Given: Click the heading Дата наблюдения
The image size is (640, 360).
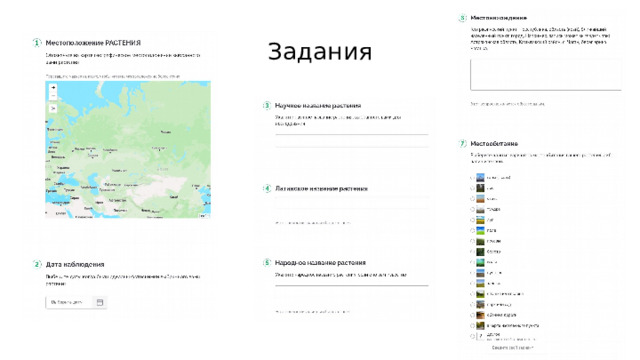Looking at the screenshot, I should 75,264.
